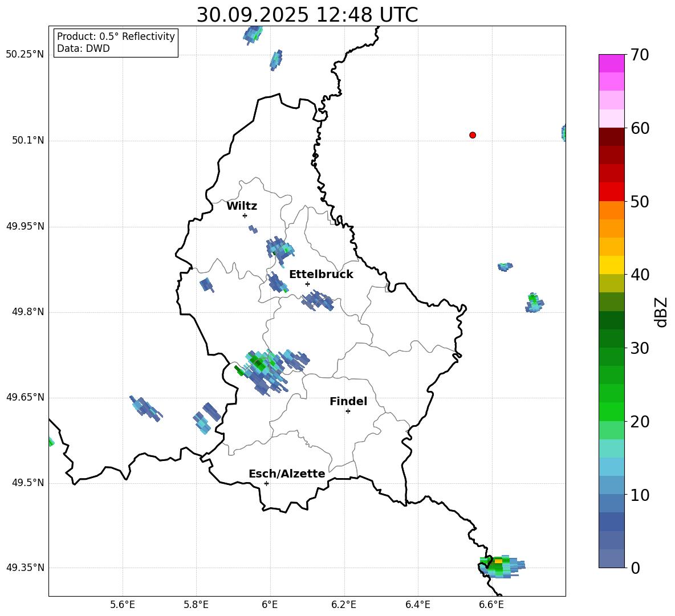
Task: Click the 5.8°E longitude tick label
Action: 196,605
